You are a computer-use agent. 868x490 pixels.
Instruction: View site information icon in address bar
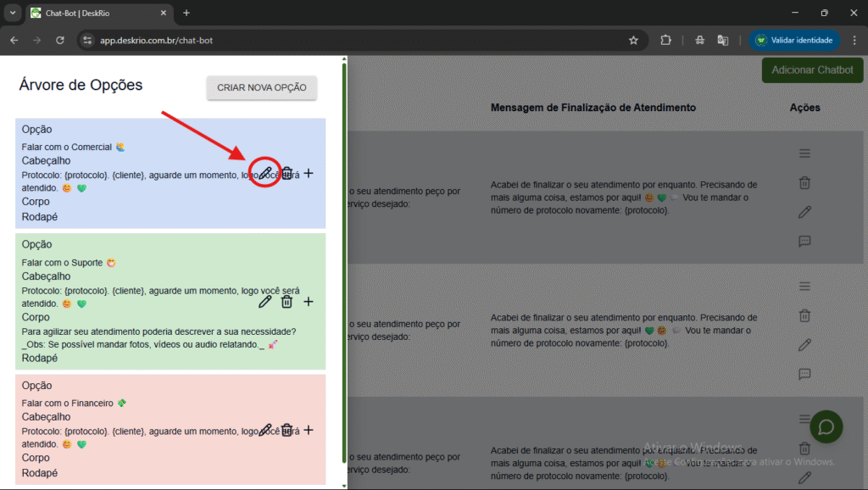pos(87,41)
